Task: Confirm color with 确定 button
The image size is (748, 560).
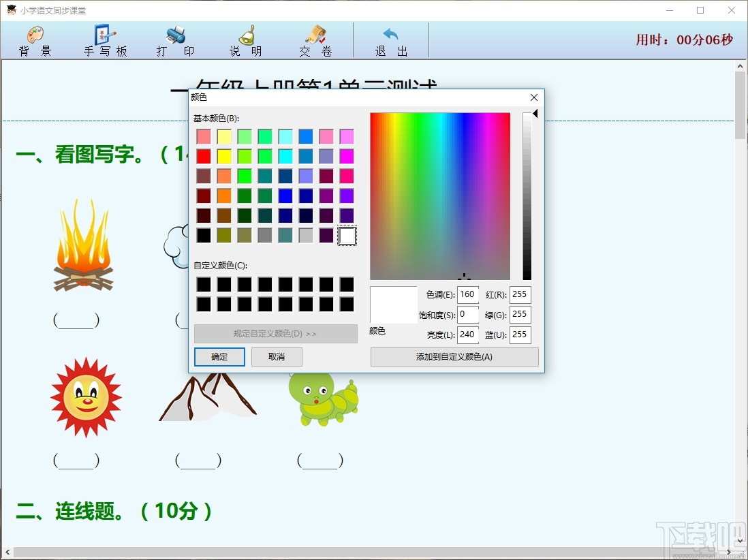Action: [x=219, y=357]
